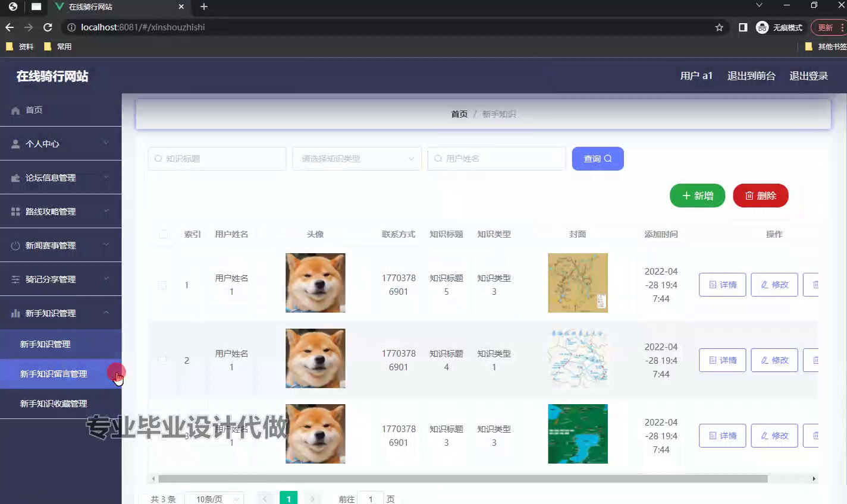Click the green 新增 button

(697, 196)
